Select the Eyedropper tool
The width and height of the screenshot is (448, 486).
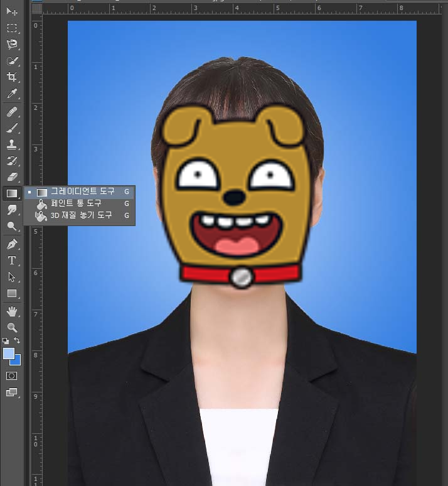click(12, 94)
